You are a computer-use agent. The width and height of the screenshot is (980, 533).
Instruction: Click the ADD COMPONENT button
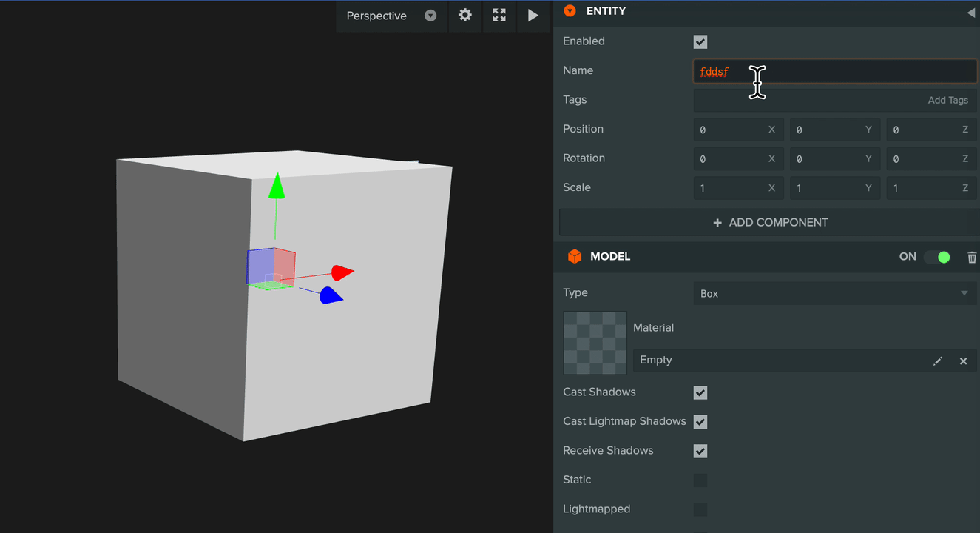point(769,222)
